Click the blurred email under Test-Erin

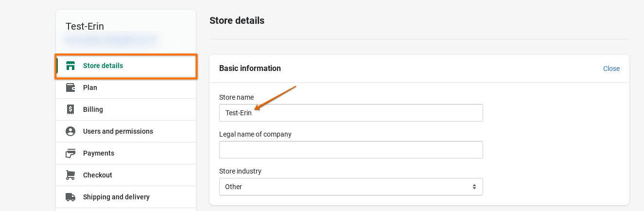(x=112, y=38)
